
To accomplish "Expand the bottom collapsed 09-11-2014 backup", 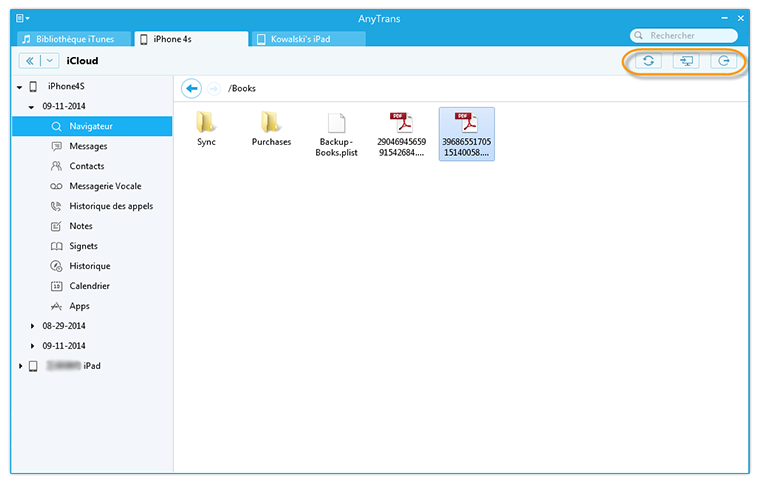I will pos(32,345).
